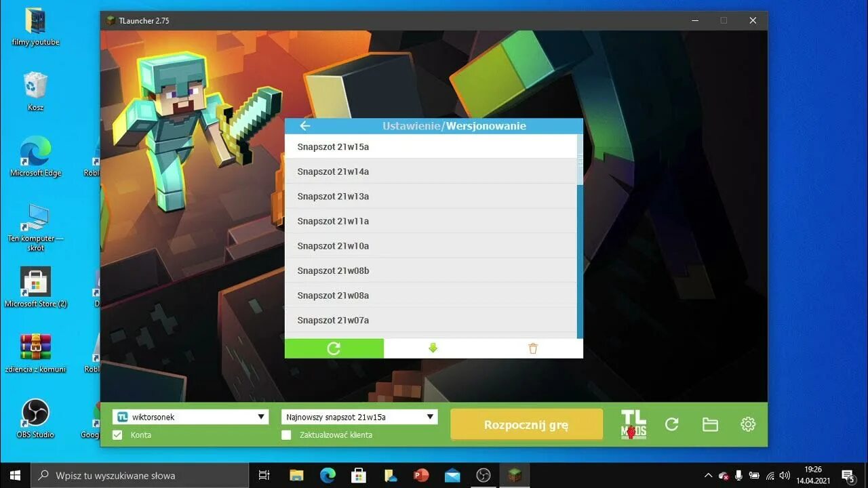Image resolution: width=868 pixels, height=488 pixels.
Task: Open settings gear icon in launcher
Action: (748, 424)
